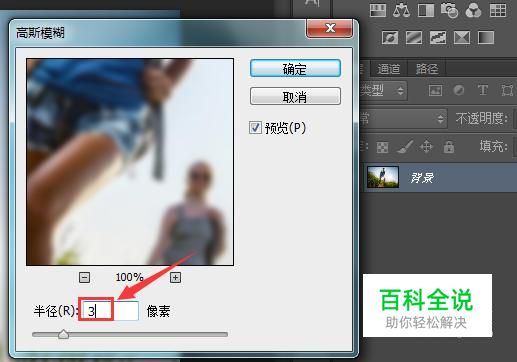The width and height of the screenshot is (517, 362).
Task: Toggle the 预览(P) preview checkbox
Action: (255, 128)
